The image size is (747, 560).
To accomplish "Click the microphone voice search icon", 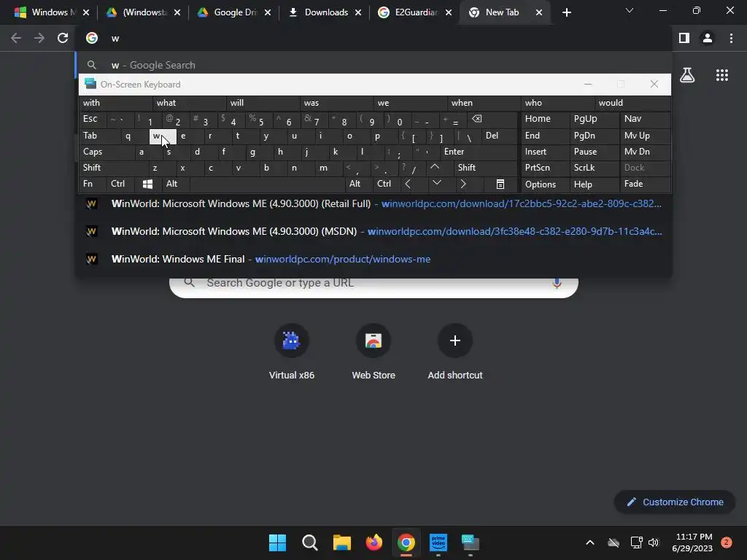I will pos(557,284).
